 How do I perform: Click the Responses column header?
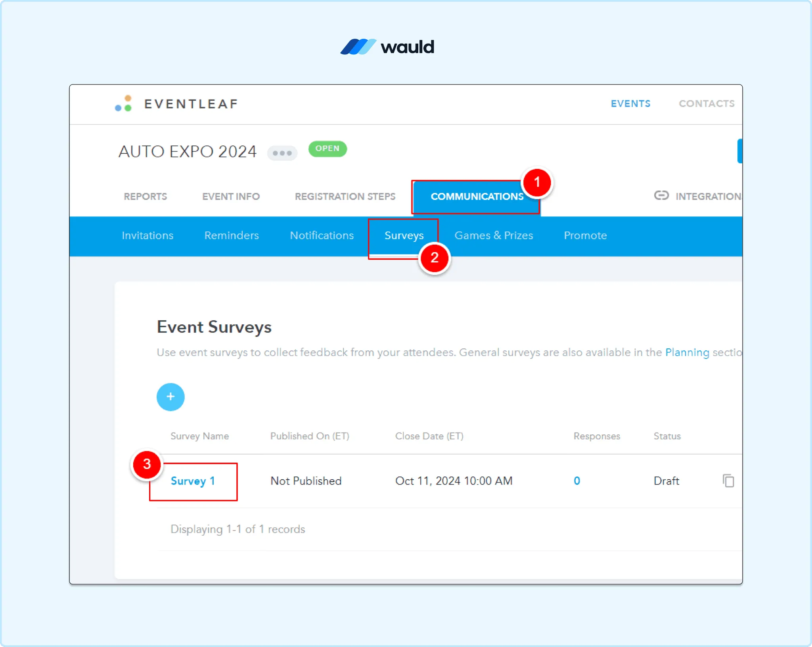[x=597, y=436]
